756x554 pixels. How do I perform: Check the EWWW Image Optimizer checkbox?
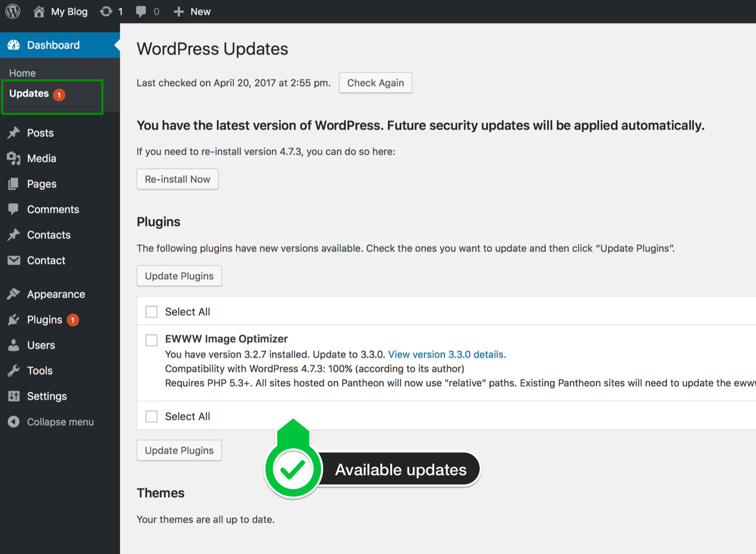(x=152, y=340)
